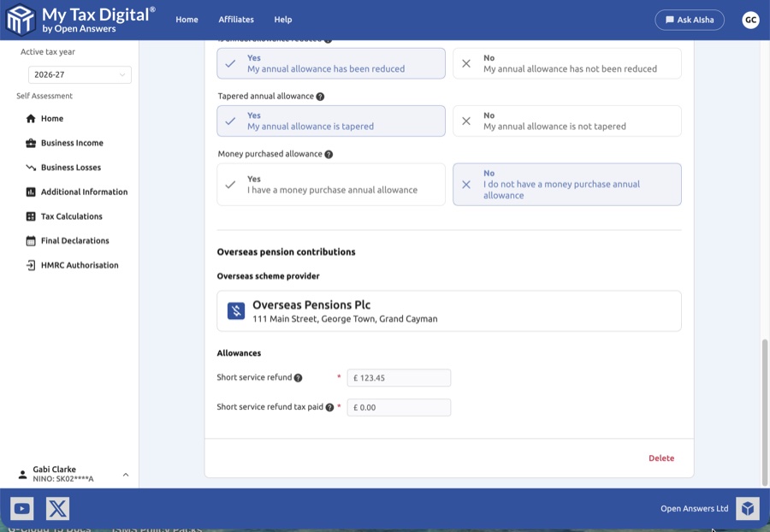Click the red Delete link
Screen dimensions: 770x532
tap(660, 458)
